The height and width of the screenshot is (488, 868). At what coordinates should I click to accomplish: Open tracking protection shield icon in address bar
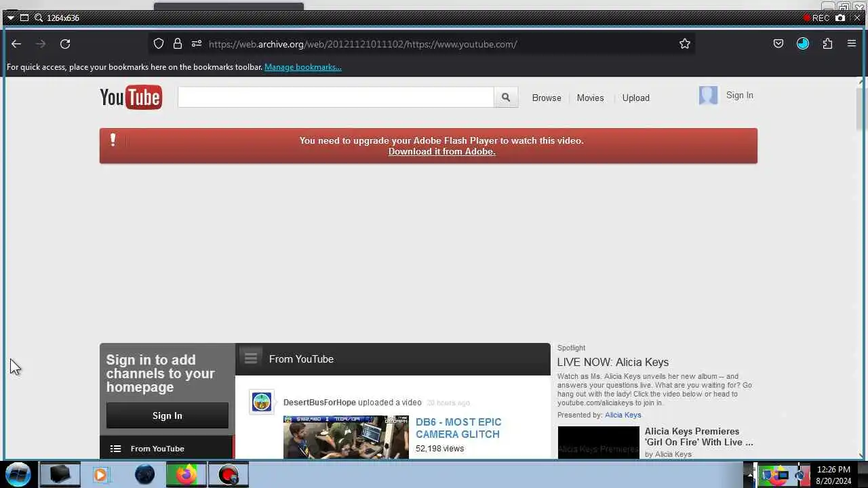[159, 44]
